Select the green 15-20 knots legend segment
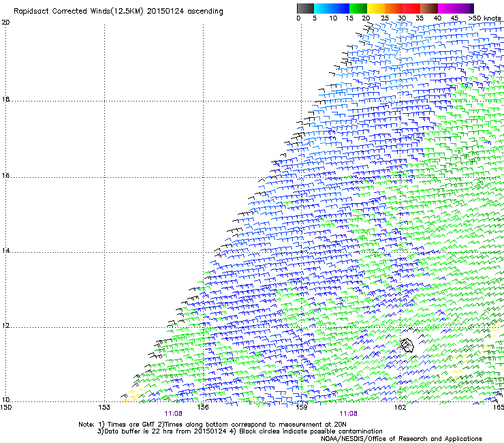Image resolution: width=504 pixels, height=443 pixels. point(358,8)
